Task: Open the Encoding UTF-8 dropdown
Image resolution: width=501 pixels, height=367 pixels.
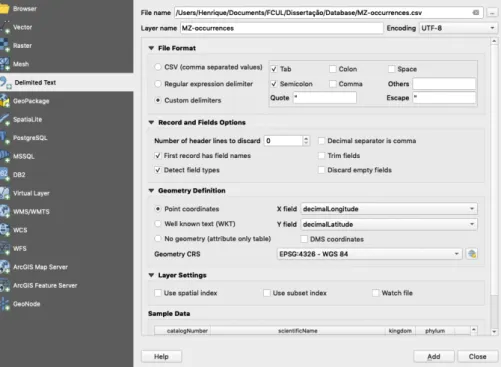Action: pyautogui.click(x=458, y=28)
